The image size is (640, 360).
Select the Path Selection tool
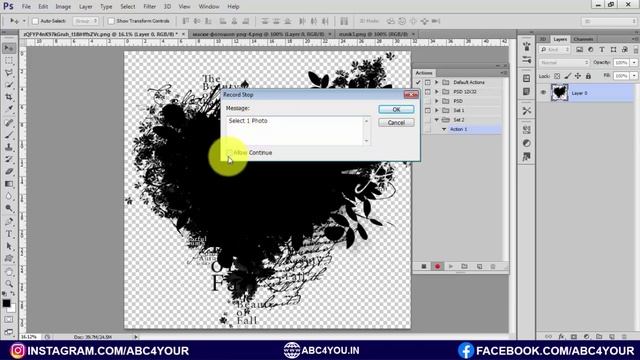pos(9,246)
